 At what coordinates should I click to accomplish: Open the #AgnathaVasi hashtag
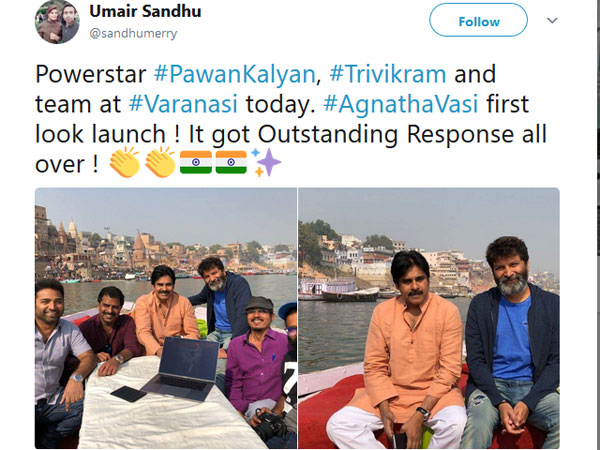(401, 104)
